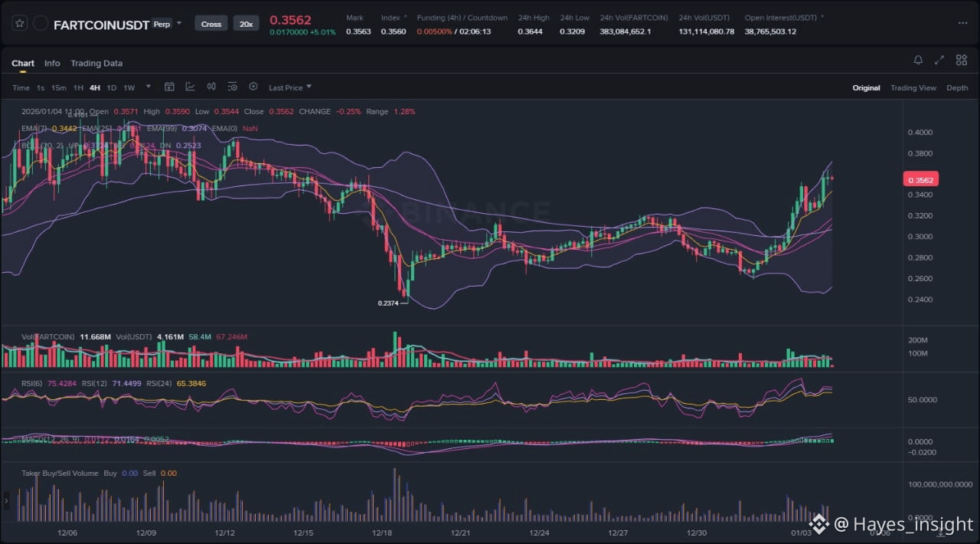980x544 pixels.
Task: Click the 24h Low value 0.3209
Action: [573, 31]
